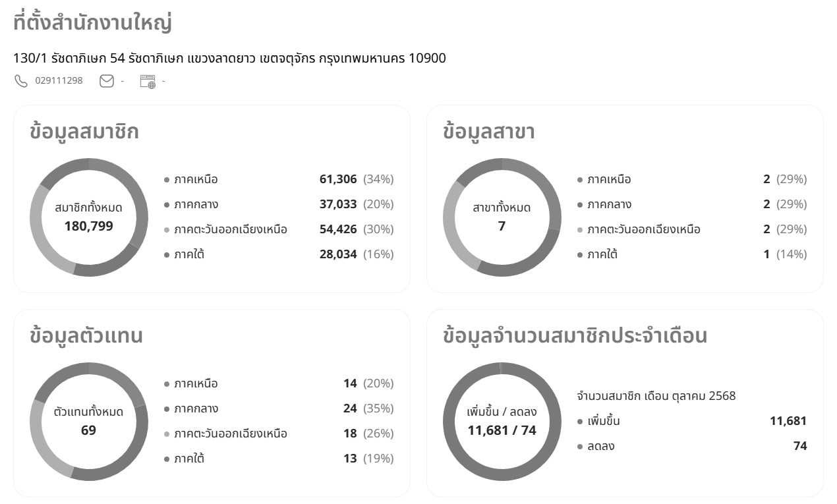Expand the ข้อมูลสาขา panel

490,132
